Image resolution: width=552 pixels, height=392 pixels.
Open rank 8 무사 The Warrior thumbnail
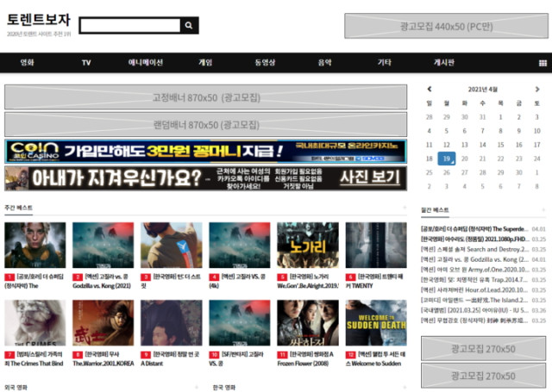click(103, 323)
